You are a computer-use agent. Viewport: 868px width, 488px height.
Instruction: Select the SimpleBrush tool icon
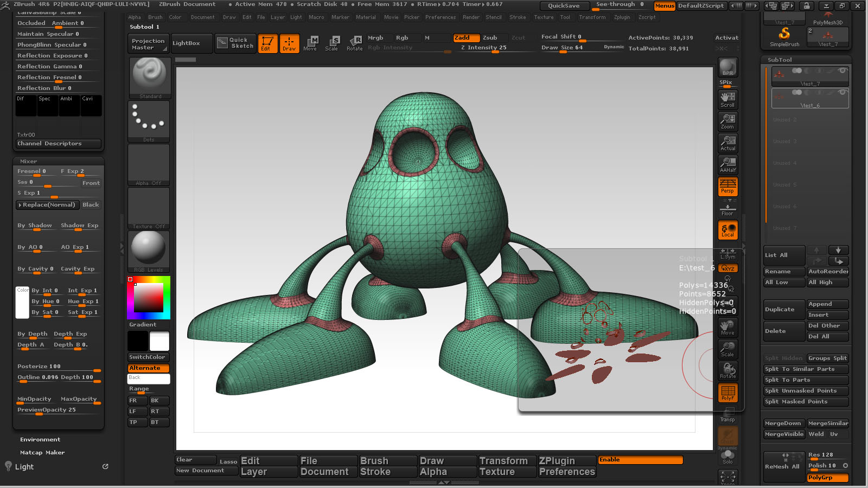tap(784, 37)
